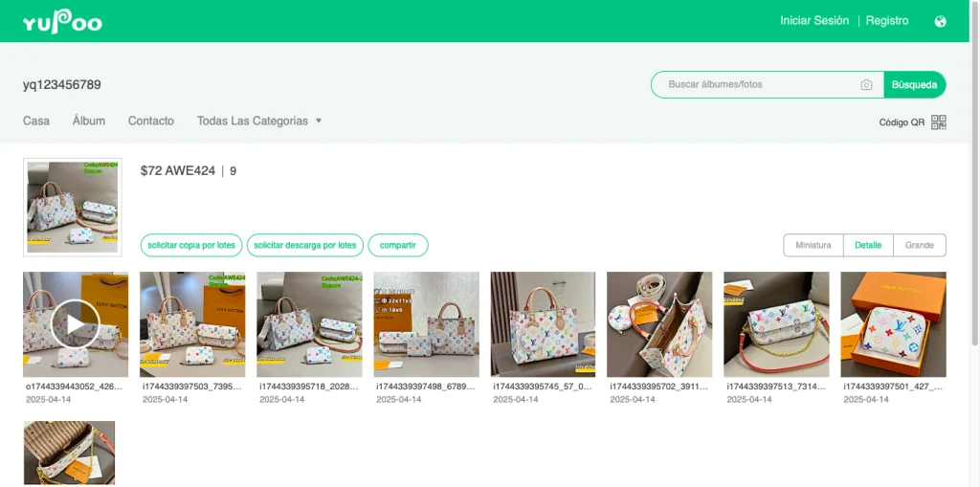Expand Todas Las Categorías dropdown
The width and height of the screenshot is (980, 487).
[x=258, y=122]
